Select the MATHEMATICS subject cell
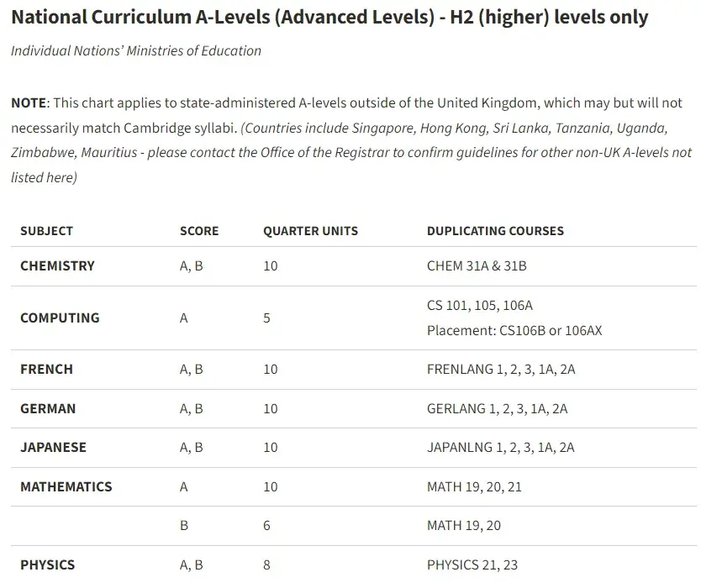The height and width of the screenshot is (588, 701). [x=66, y=486]
